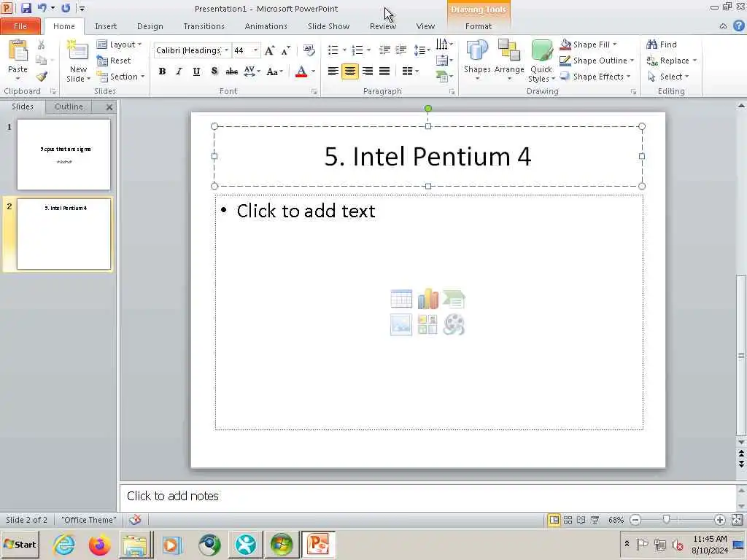This screenshot has width=747, height=560.
Task: Open the Animations ribbon tab
Action: [266, 26]
